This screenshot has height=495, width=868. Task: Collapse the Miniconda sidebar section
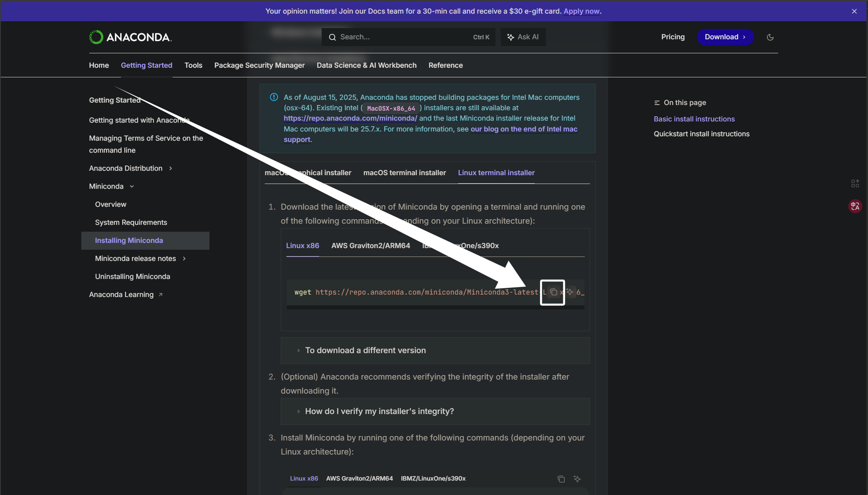point(132,186)
